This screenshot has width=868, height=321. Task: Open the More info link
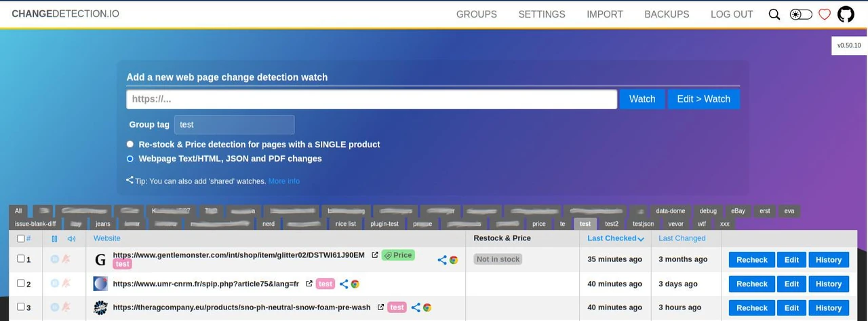click(x=284, y=181)
